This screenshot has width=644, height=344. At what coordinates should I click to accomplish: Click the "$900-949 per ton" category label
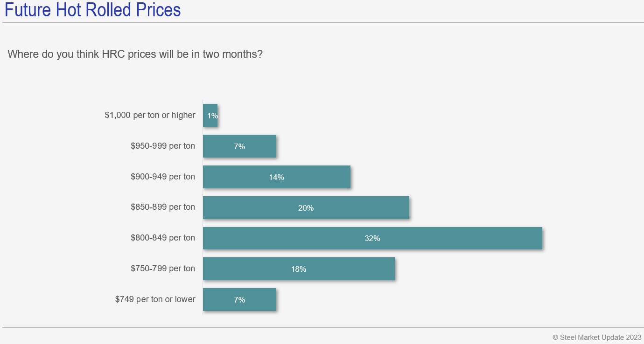163,177
